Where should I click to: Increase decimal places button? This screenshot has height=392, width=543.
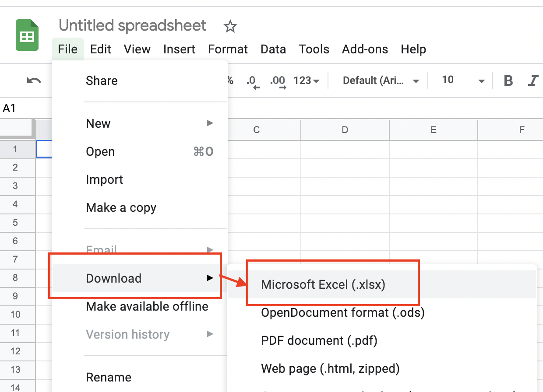(x=278, y=81)
